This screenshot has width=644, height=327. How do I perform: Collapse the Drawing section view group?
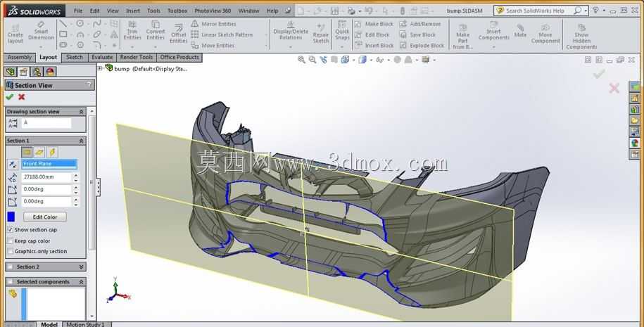click(81, 112)
